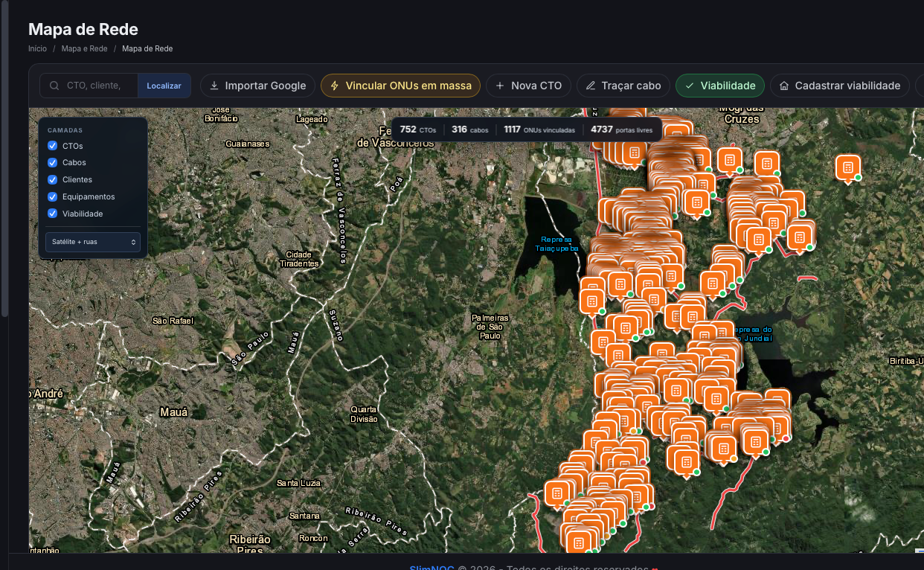Click the Localizar button
Viewport: 924px width, 570px height.
(164, 86)
